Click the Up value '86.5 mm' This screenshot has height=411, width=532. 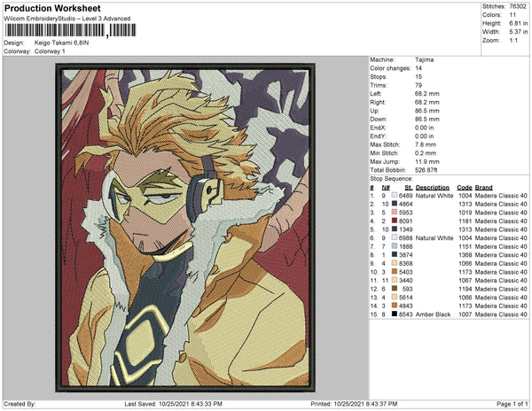[x=426, y=111]
